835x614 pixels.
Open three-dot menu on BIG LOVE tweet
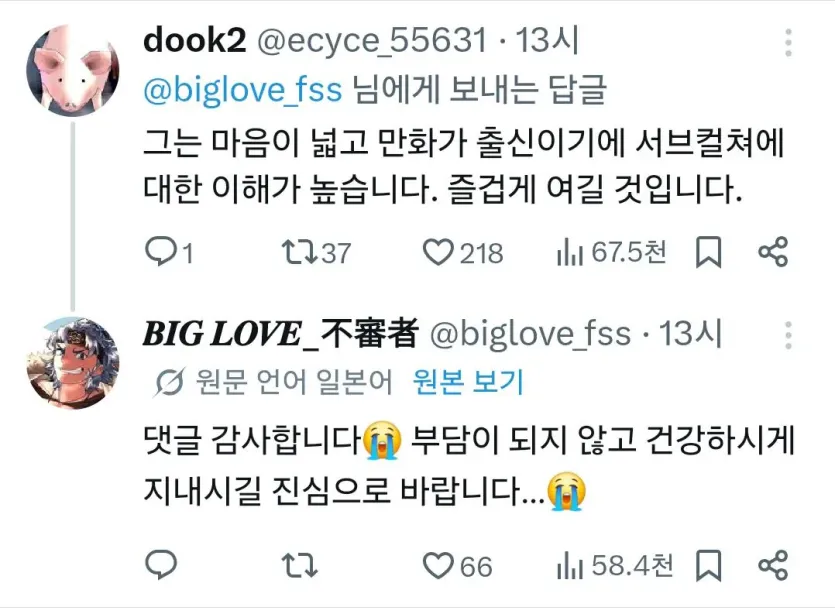[x=788, y=335]
